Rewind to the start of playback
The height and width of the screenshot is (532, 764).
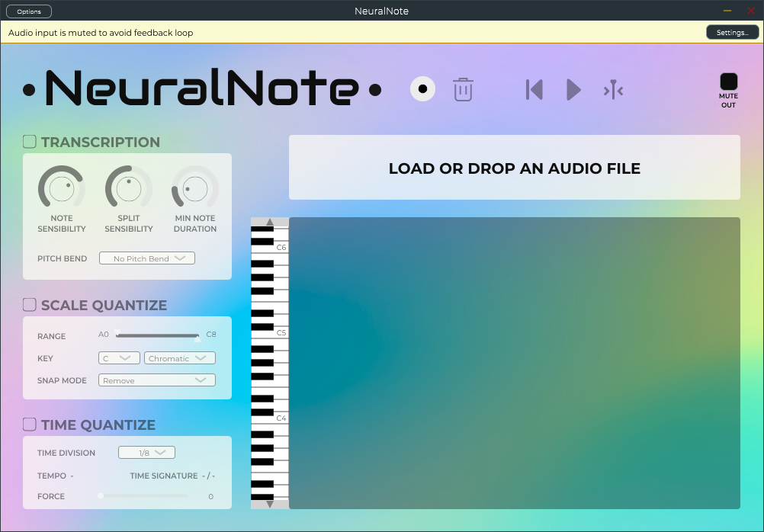tap(534, 90)
